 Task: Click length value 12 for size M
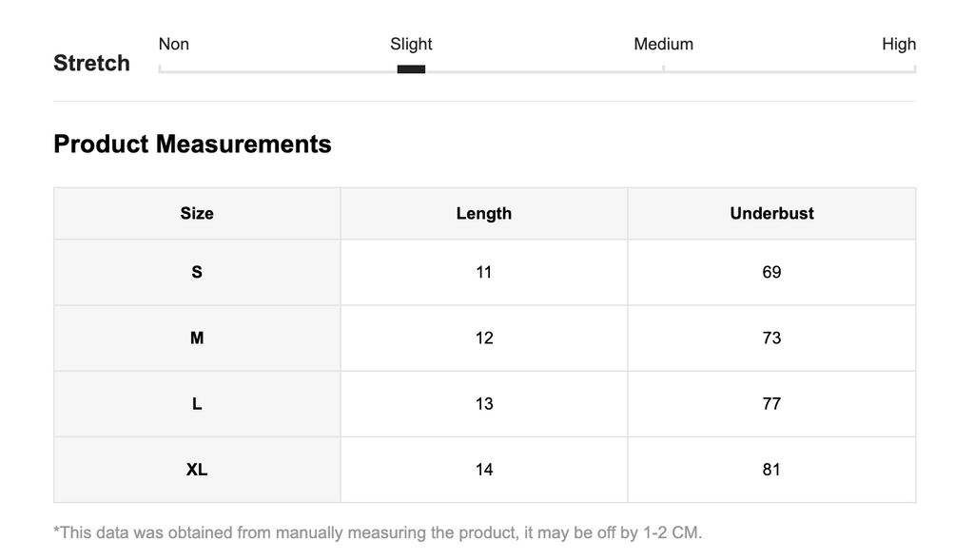[x=484, y=338]
